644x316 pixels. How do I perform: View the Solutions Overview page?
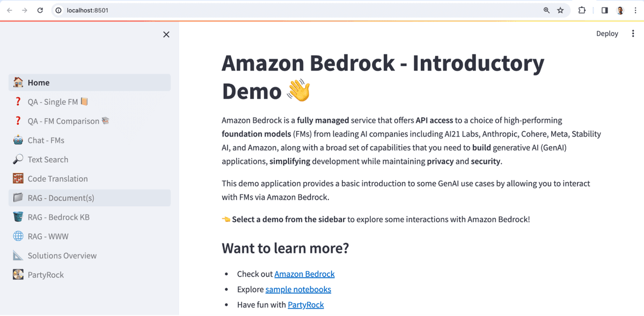click(x=62, y=255)
